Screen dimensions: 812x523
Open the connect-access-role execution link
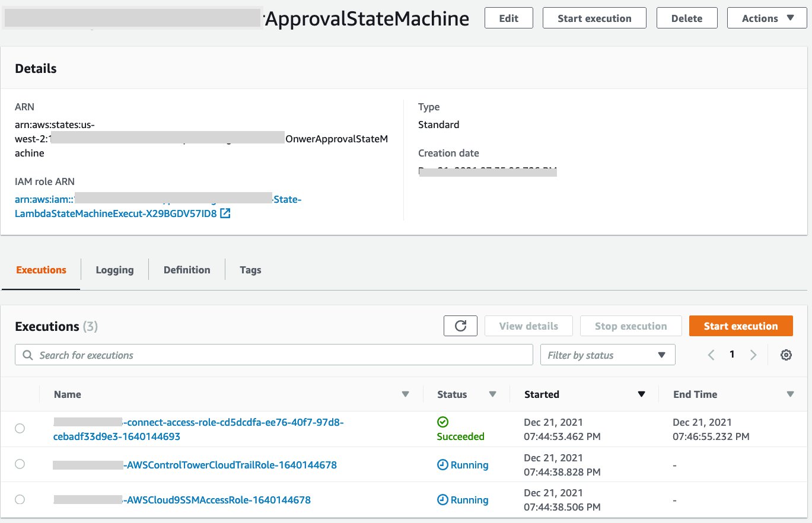point(199,429)
